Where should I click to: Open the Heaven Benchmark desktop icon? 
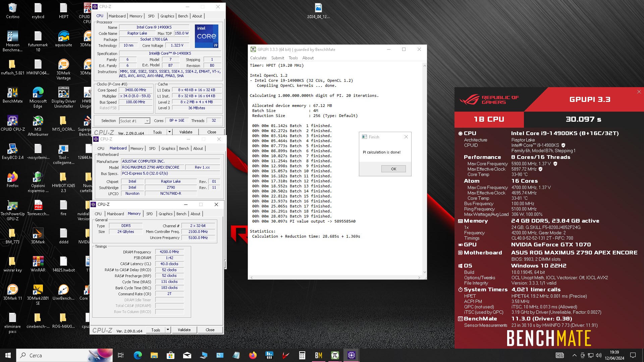12,41
